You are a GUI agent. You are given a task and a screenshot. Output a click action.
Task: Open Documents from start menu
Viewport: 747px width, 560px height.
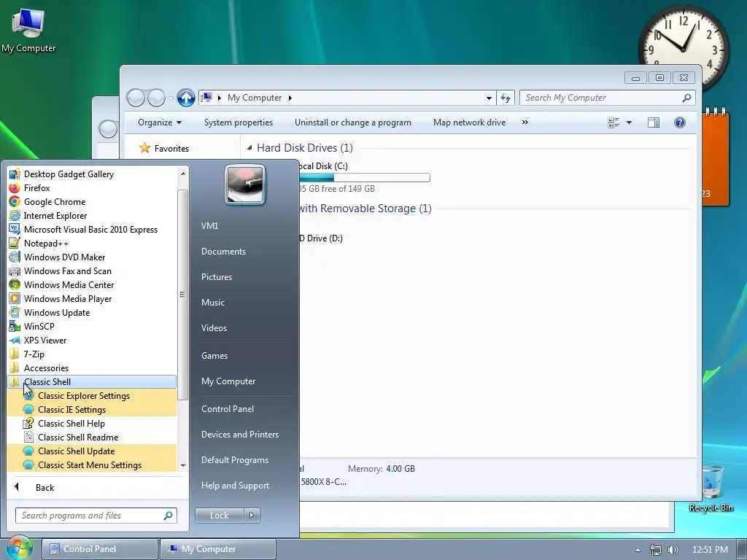click(x=223, y=252)
